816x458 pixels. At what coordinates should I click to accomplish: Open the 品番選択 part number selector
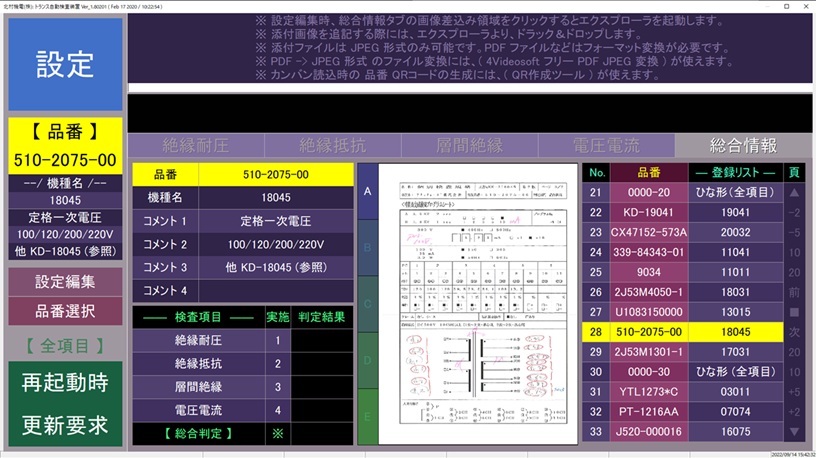65,311
